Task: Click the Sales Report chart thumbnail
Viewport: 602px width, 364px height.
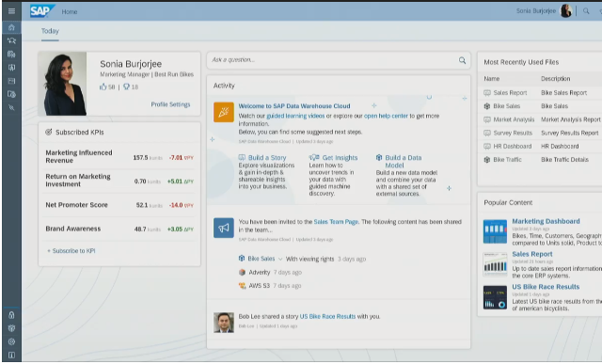Action: click(x=495, y=264)
